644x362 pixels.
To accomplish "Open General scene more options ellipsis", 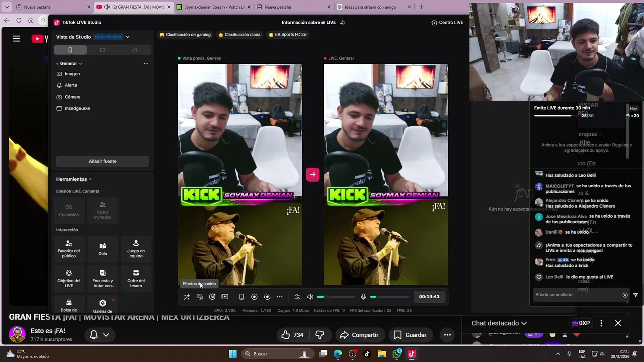I will 146,63.
